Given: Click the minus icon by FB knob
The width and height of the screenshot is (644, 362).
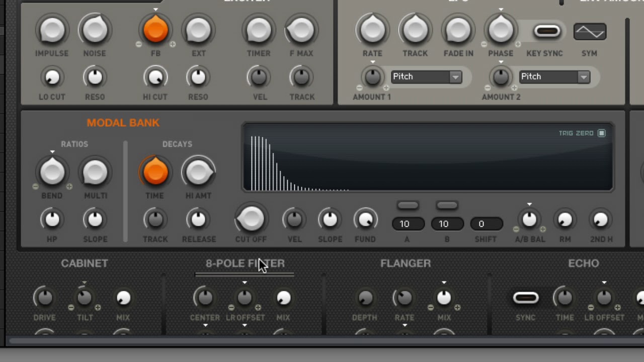Looking at the screenshot, I should [x=139, y=44].
